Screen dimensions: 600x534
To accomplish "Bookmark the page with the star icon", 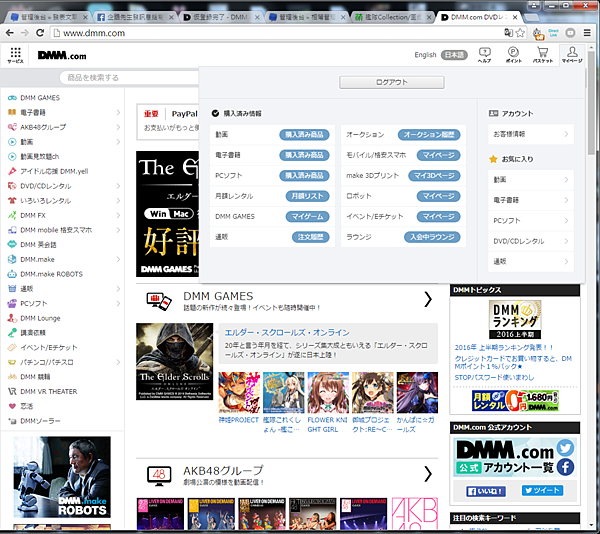I will [x=520, y=33].
